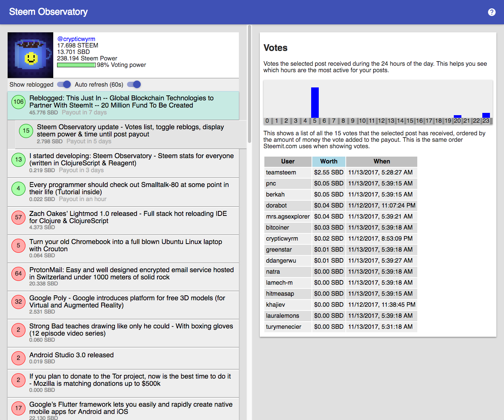Image resolution: width=504 pixels, height=420 pixels.
Task: Sort by the Worth column header
Action: pos(329,162)
